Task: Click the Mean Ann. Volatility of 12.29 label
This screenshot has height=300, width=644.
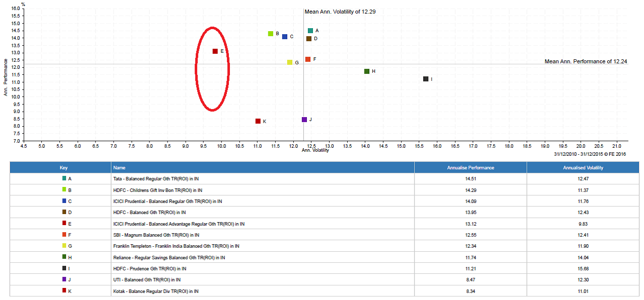Action: click(x=340, y=12)
